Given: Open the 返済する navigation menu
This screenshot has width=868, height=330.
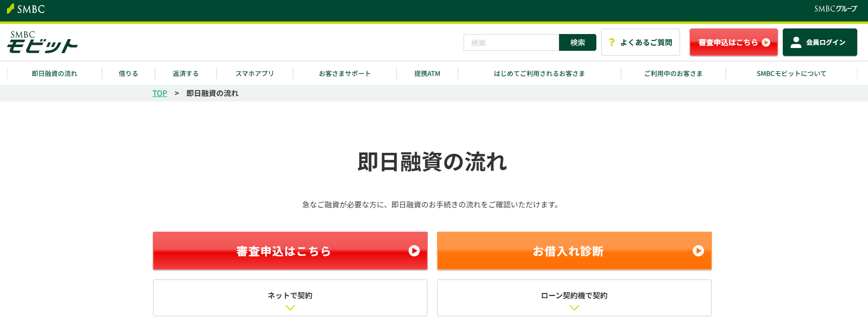Looking at the screenshot, I should click(185, 74).
